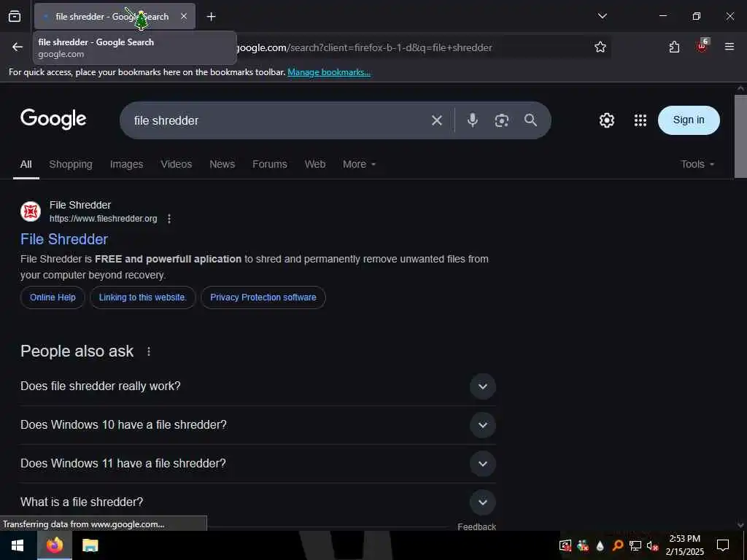
Task: Submit search using the magnifier icon
Action: pyautogui.click(x=531, y=120)
